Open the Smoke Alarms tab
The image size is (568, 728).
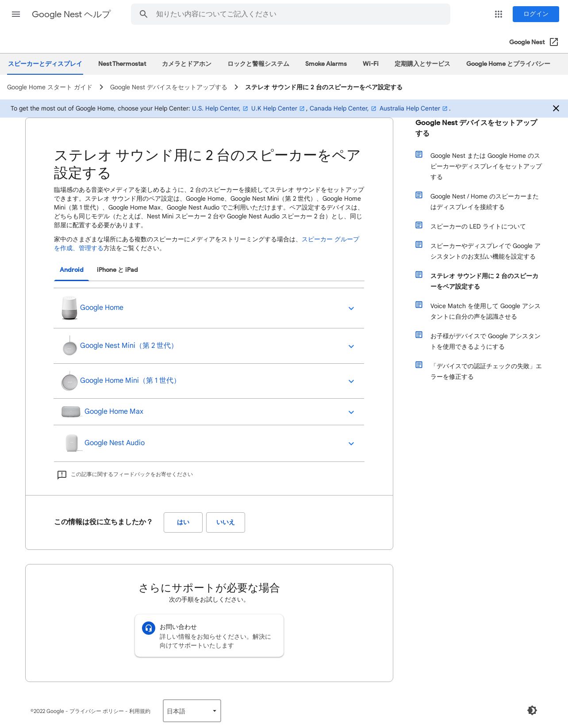[326, 64]
